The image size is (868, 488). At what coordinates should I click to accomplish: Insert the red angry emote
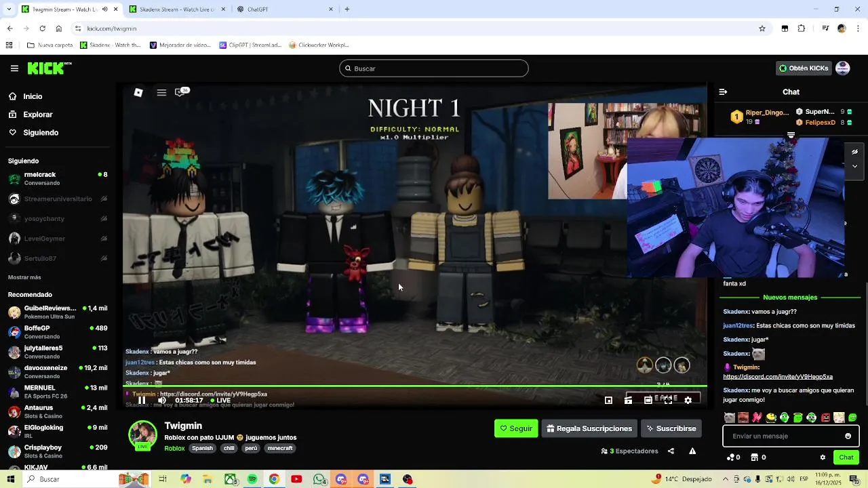(x=825, y=418)
